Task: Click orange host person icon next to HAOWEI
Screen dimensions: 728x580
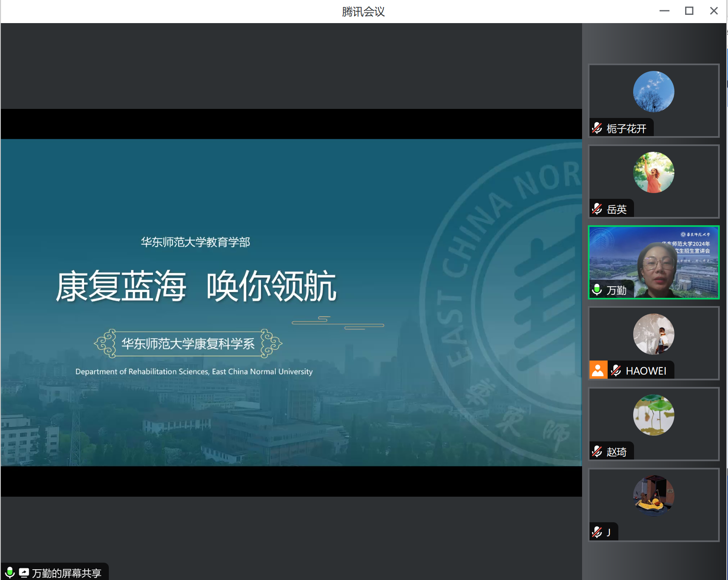Action: tap(598, 370)
